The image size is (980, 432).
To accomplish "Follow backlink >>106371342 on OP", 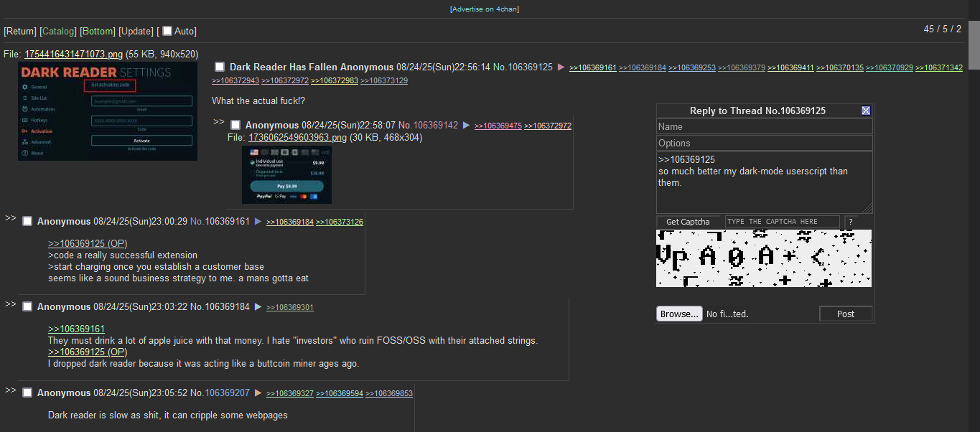I will point(939,67).
